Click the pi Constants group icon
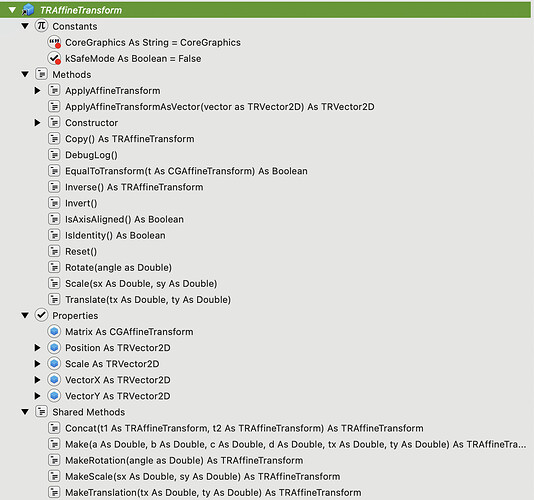Image resolution: width=534 pixels, height=500 pixels. click(41, 26)
